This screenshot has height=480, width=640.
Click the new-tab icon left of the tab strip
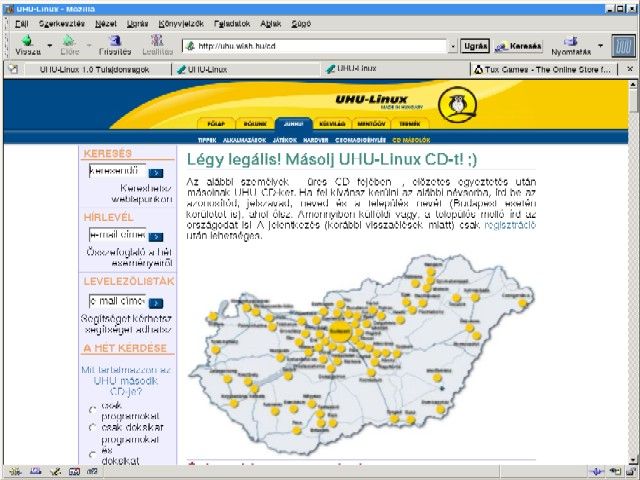click(x=13, y=69)
